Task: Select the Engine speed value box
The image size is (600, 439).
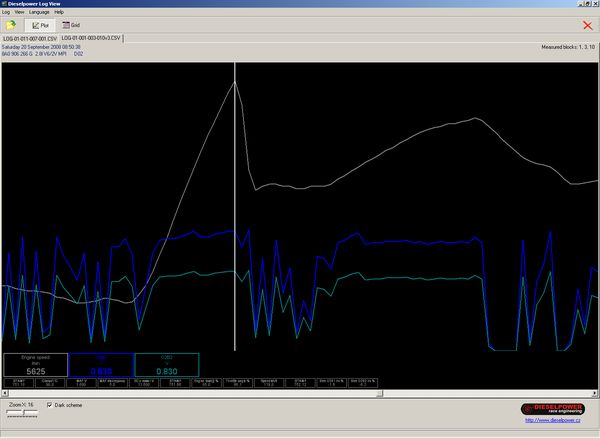Action: tap(34, 365)
